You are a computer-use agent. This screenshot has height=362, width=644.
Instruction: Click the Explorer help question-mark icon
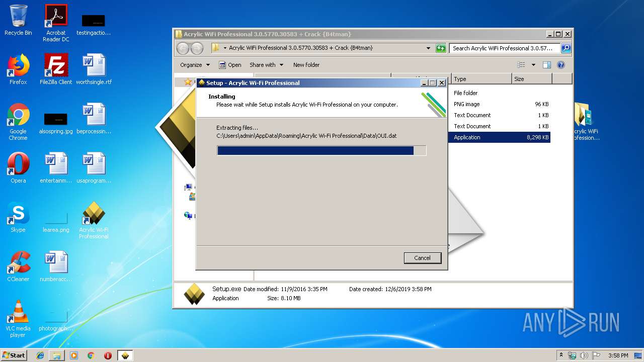pyautogui.click(x=561, y=65)
